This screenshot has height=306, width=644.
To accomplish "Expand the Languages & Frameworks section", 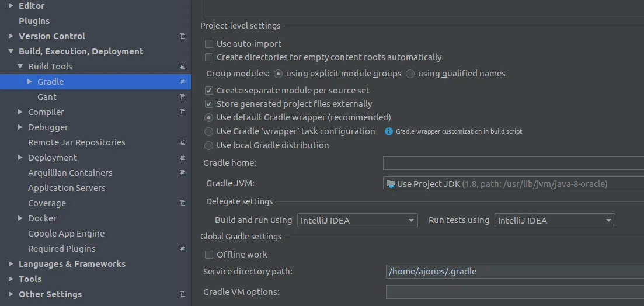I will point(11,264).
